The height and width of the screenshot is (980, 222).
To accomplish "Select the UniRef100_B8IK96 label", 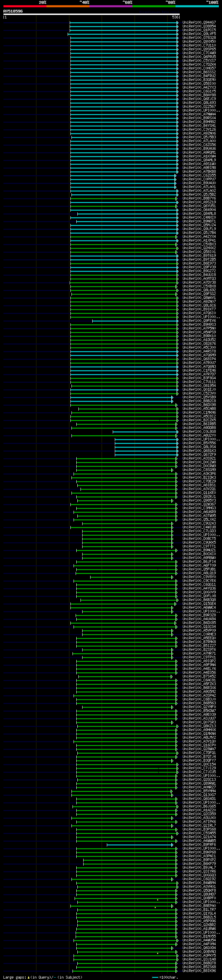I will coord(199,971).
